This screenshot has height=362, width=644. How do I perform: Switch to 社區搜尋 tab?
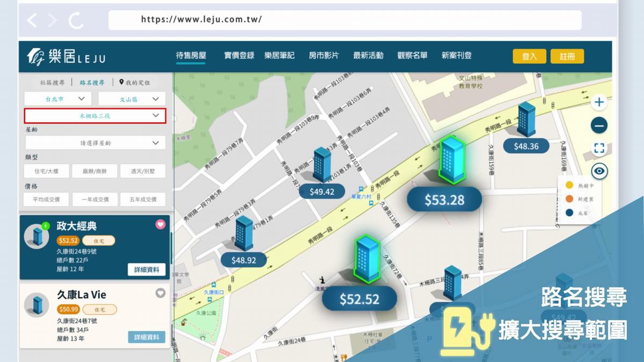point(52,83)
